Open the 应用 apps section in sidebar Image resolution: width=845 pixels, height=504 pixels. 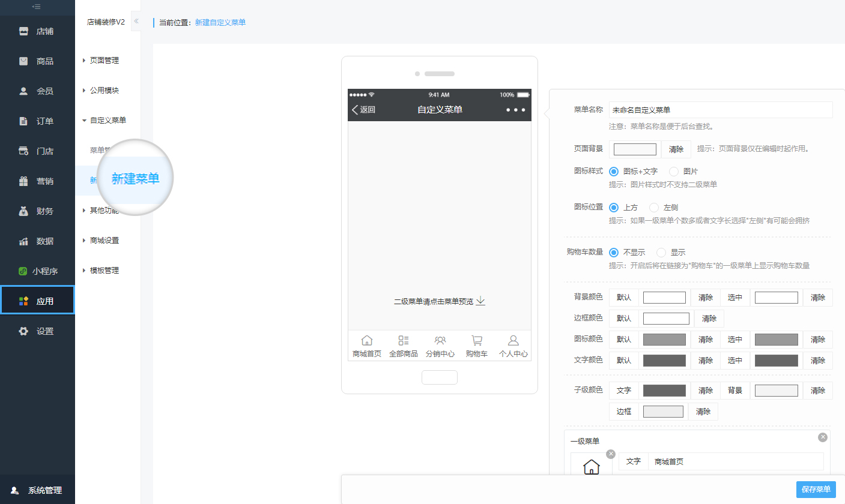[37, 301]
